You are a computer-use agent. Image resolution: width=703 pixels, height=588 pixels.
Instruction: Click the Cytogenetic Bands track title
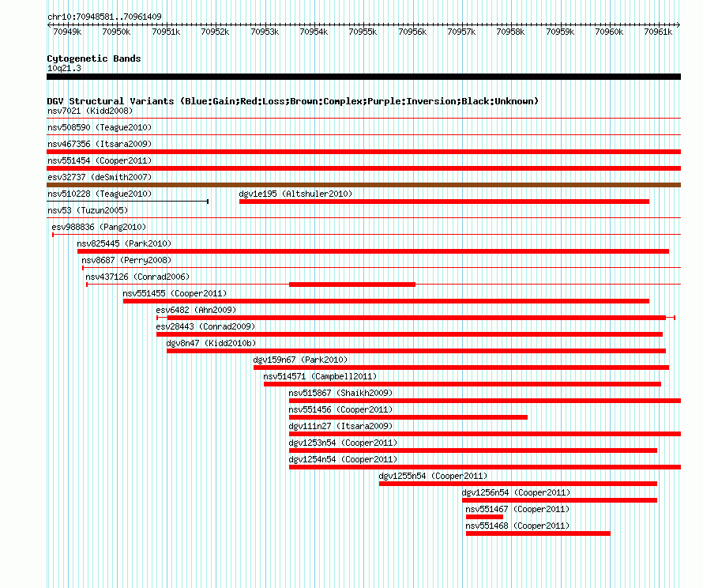click(94, 58)
